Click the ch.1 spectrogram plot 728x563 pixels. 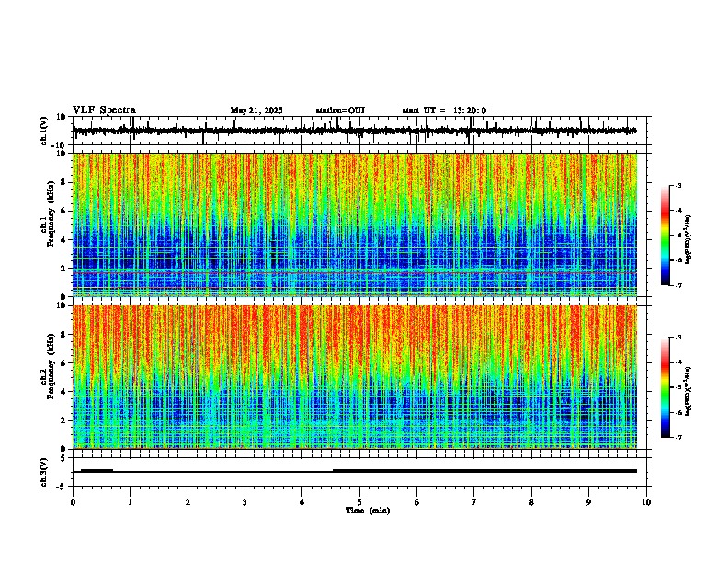(355, 224)
